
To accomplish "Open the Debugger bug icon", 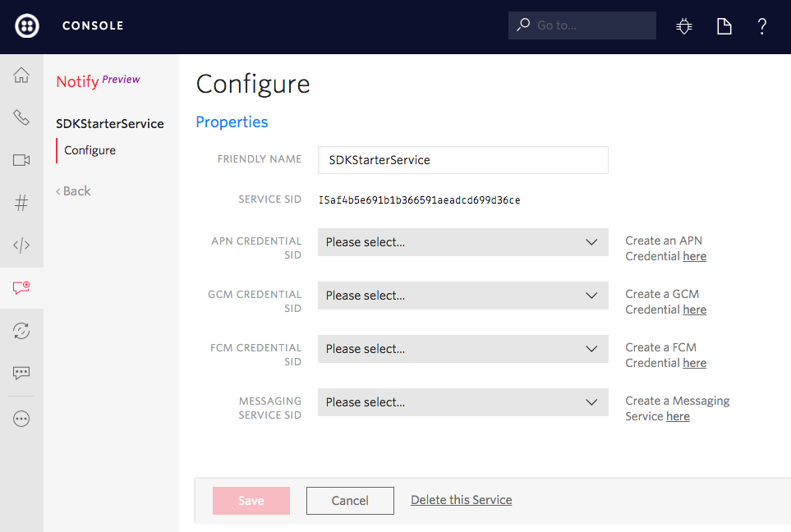I will [x=683, y=25].
